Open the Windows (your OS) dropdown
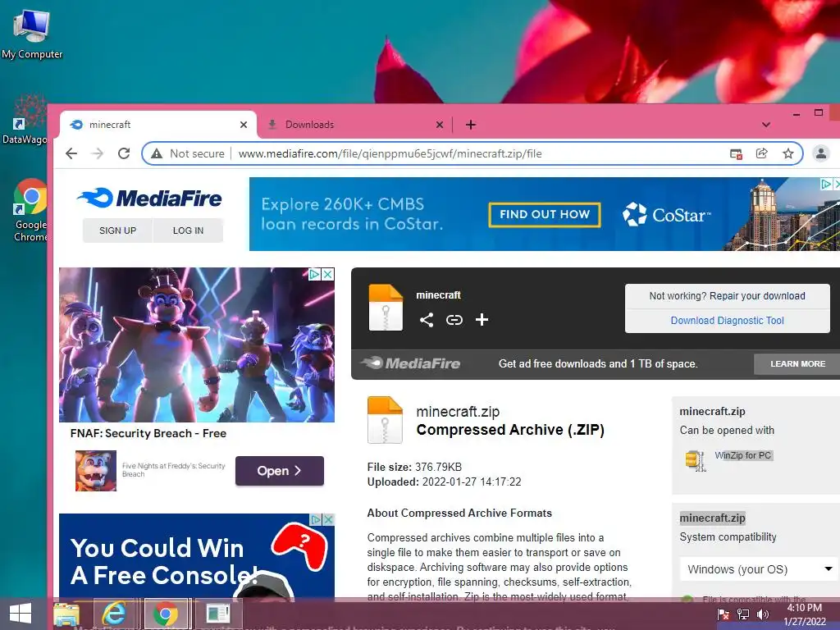Image resolution: width=840 pixels, height=630 pixels. pos(759,569)
